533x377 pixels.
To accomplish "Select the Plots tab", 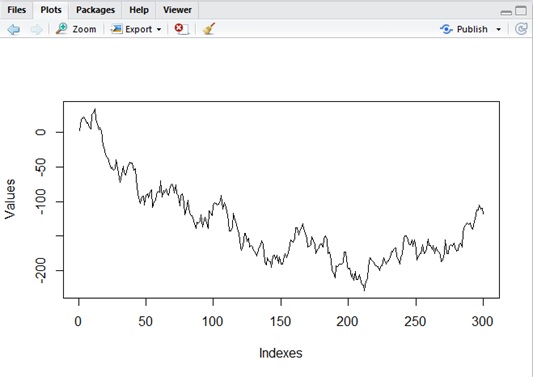I will [51, 10].
